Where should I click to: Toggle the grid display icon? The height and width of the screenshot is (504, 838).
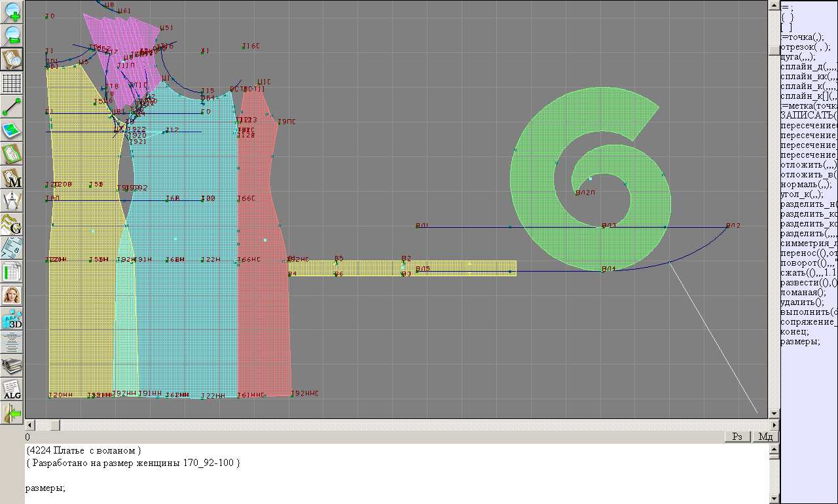coord(12,83)
